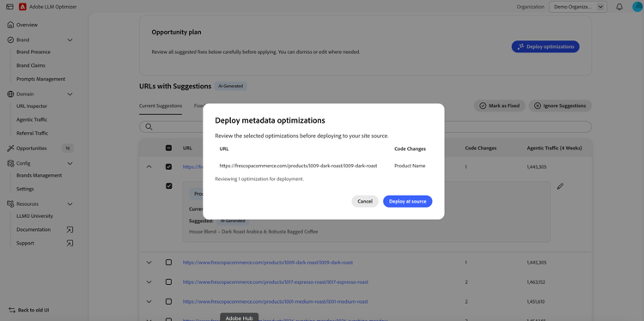Toggle the select-all checkbox in table header
This screenshot has height=321, width=644.
(x=168, y=148)
